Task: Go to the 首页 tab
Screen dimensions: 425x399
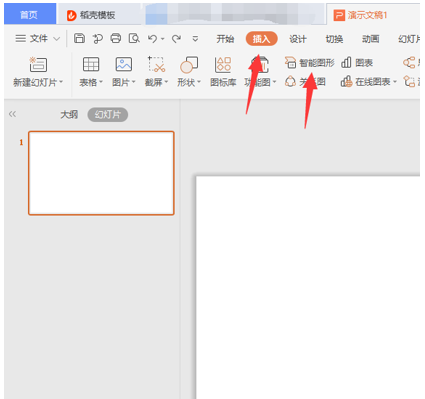Action: point(29,15)
